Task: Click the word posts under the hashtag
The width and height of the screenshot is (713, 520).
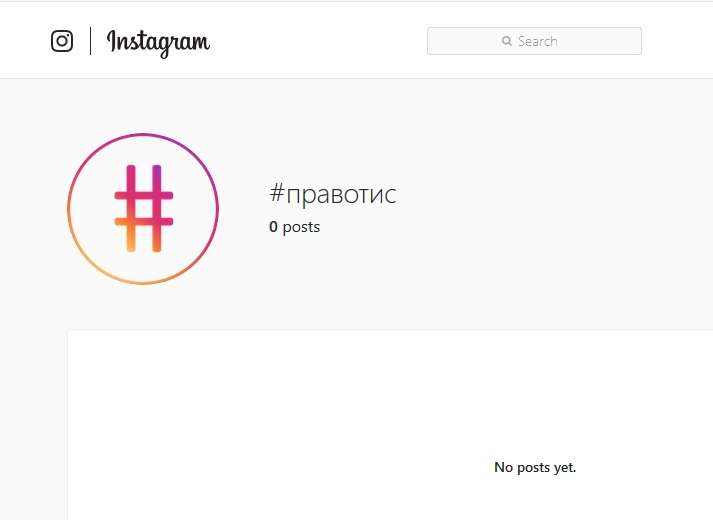Action: click(301, 227)
